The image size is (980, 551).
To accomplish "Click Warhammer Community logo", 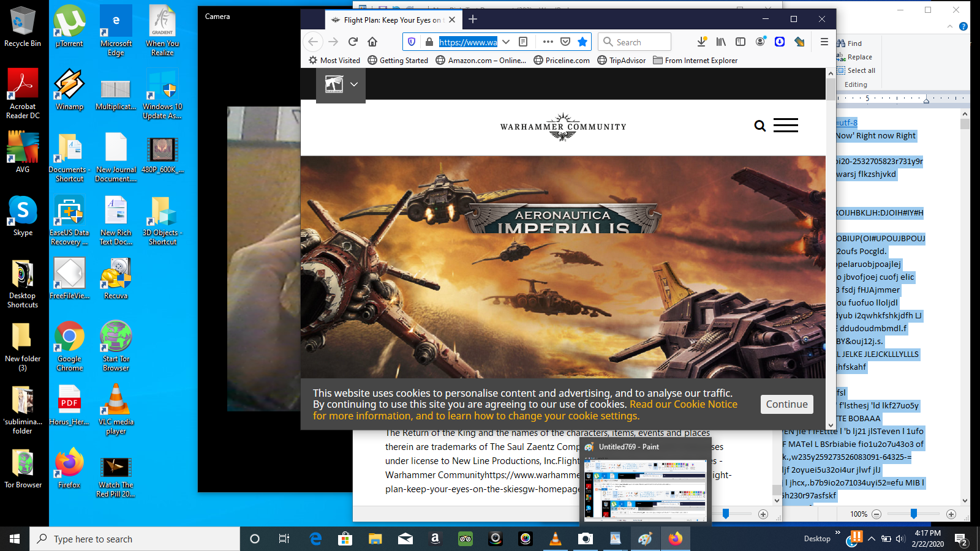I will (x=563, y=127).
